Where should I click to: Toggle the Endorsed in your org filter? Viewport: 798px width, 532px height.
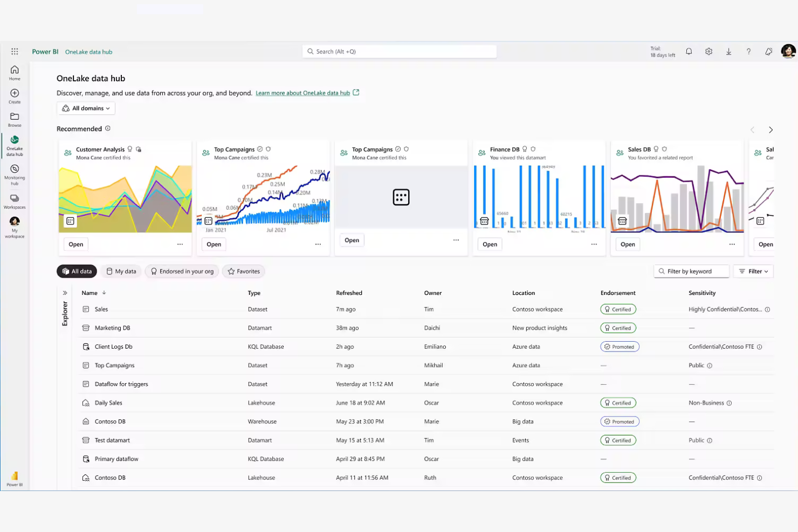182,271
